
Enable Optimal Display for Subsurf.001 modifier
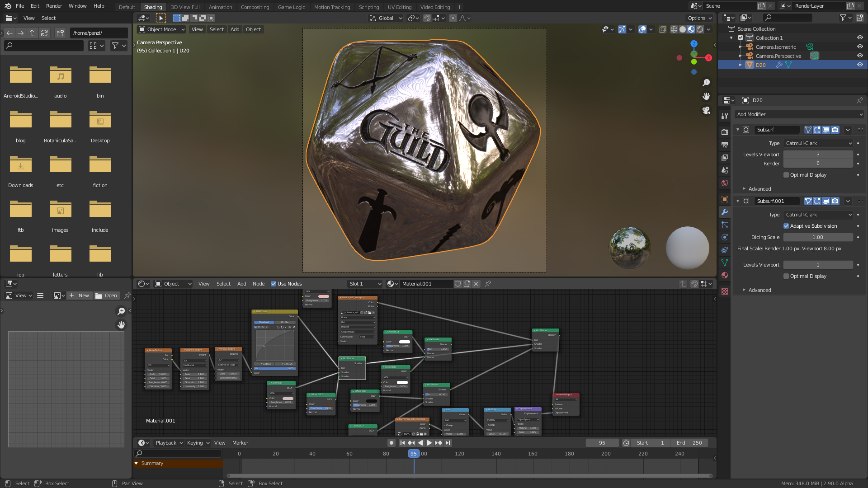786,276
